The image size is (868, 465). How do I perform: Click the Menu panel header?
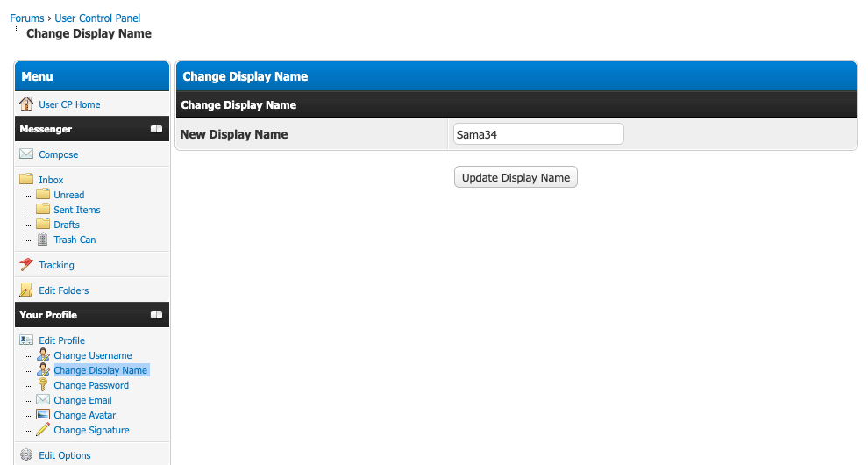pyautogui.click(x=92, y=76)
